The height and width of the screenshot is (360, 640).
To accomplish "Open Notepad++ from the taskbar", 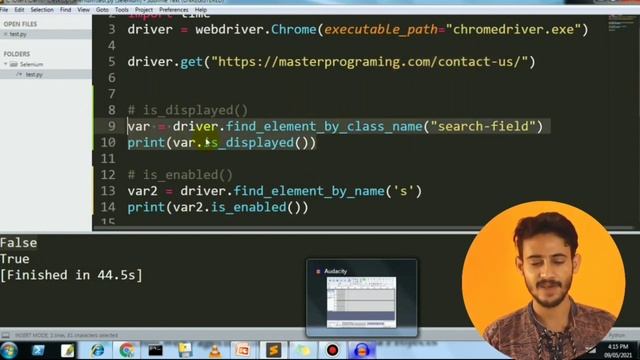I will (68, 350).
